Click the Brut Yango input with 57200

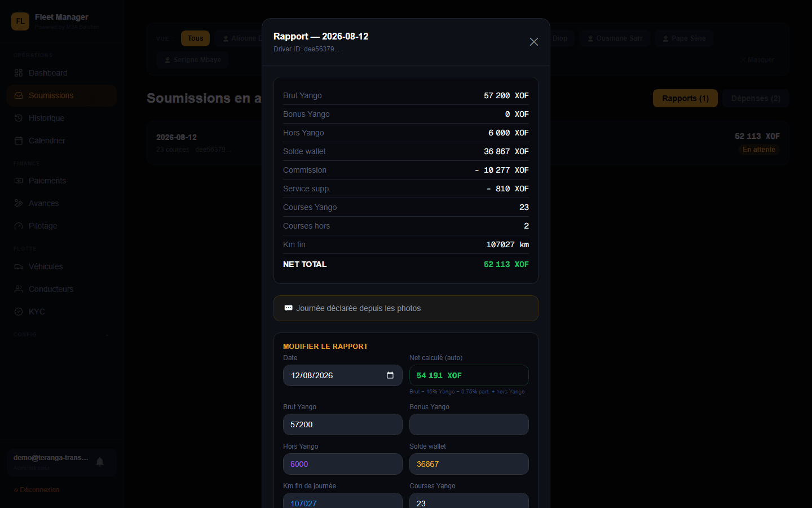343,424
